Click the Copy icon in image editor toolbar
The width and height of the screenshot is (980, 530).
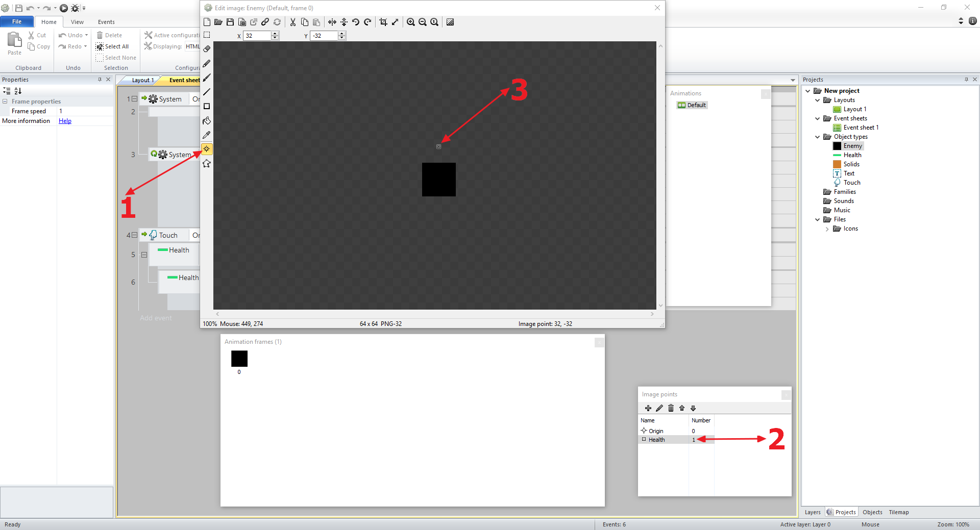point(305,22)
